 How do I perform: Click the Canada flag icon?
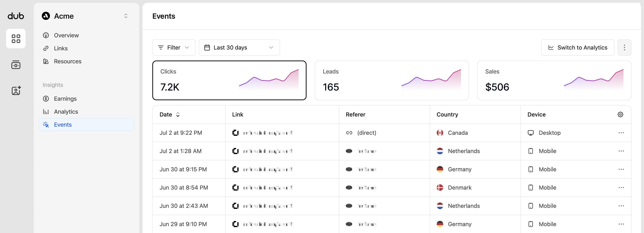tap(440, 133)
